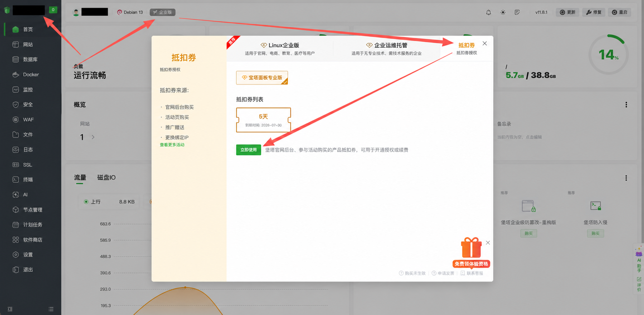Viewport: 644px width, 315px height.
Task: Click the 堡塔企业级防篡改 plugin icon
Action: click(x=528, y=206)
